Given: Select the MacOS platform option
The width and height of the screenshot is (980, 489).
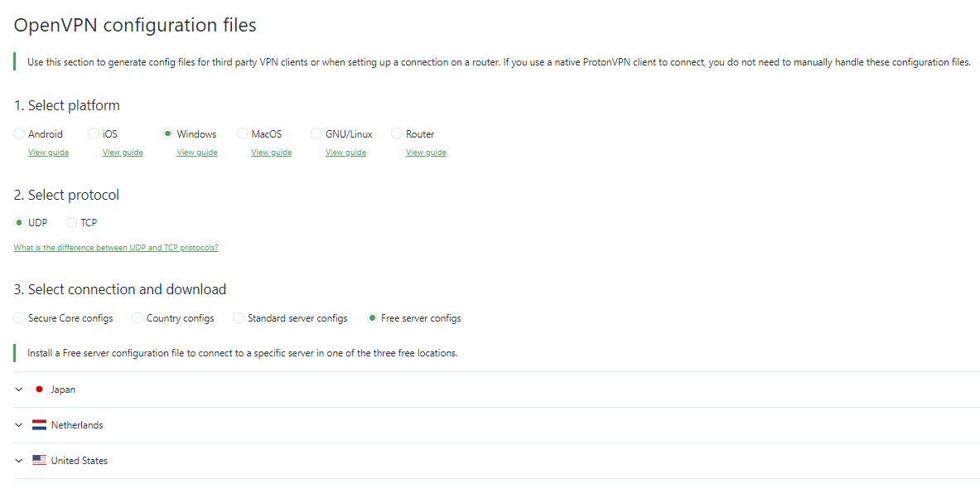Looking at the screenshot, I should point(243,134).
